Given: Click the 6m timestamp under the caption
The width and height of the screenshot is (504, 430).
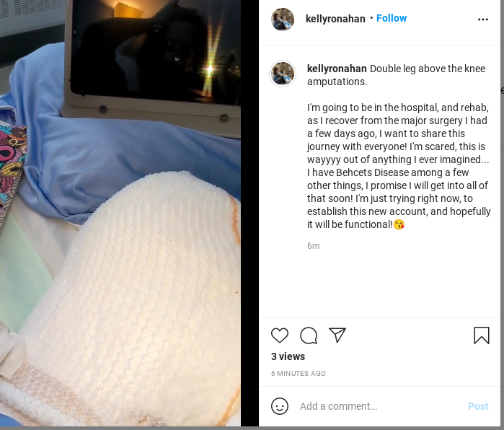Looking at the screenshot, I should point(314,246).
